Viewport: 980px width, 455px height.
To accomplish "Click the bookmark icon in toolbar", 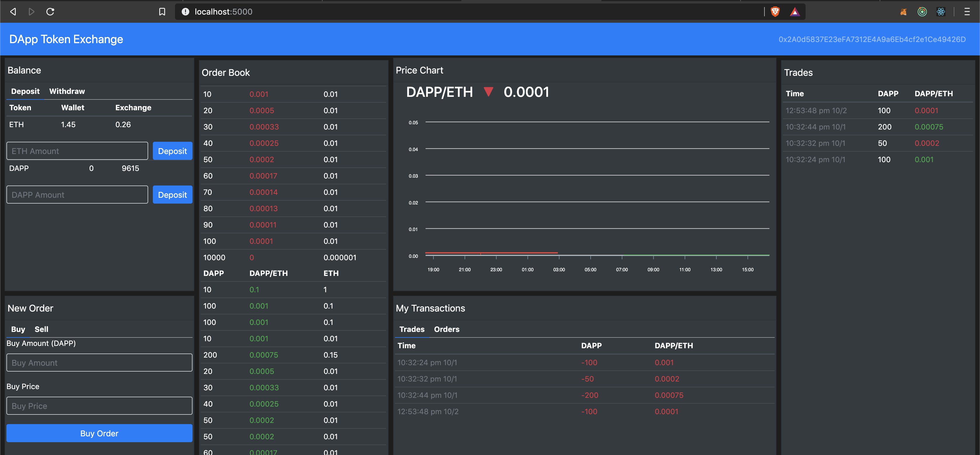I will [162, 12].
